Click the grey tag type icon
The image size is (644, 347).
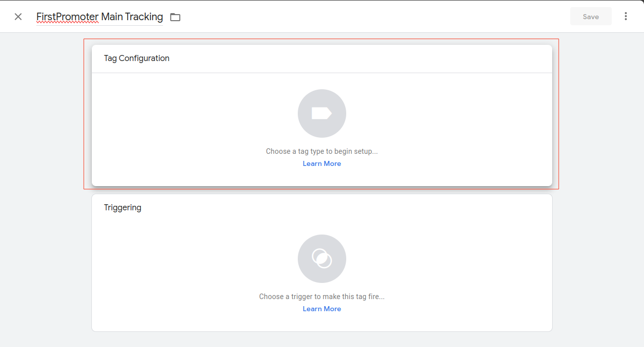(322, 113)
